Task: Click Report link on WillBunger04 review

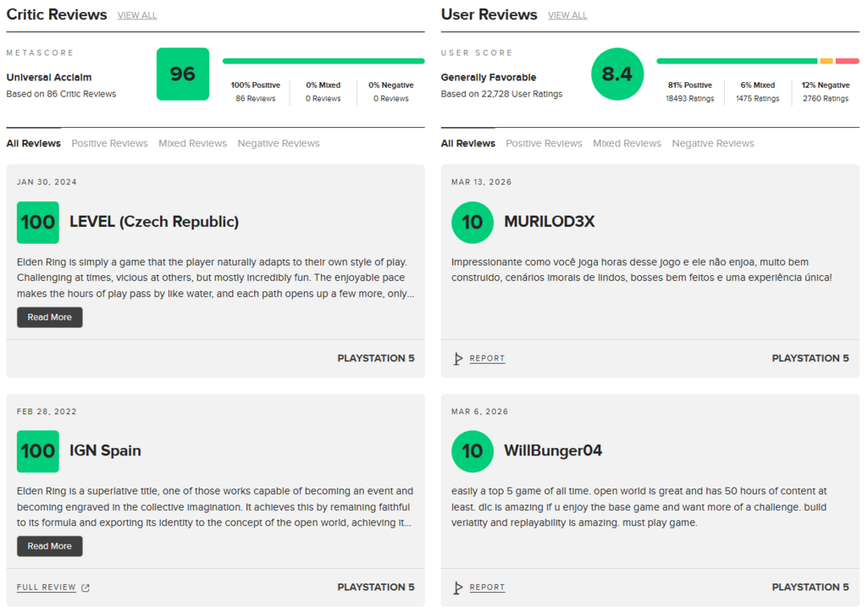Action: coord(487,587)
